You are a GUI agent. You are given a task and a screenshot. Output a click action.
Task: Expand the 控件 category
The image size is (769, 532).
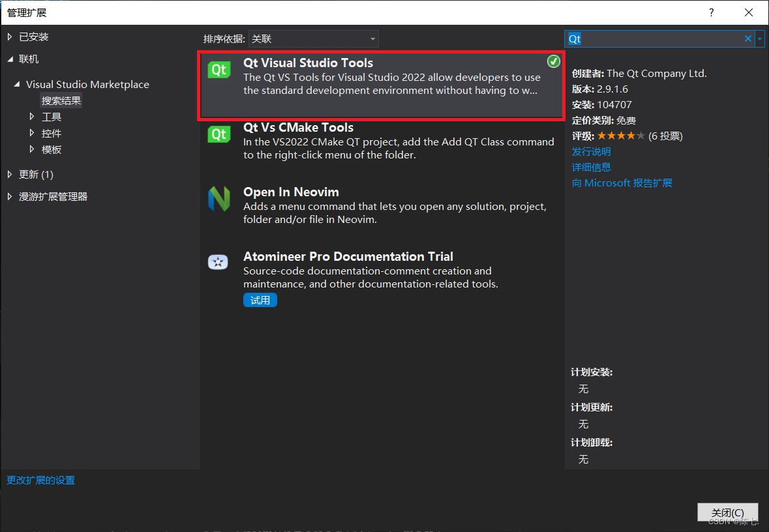[32, 133]
